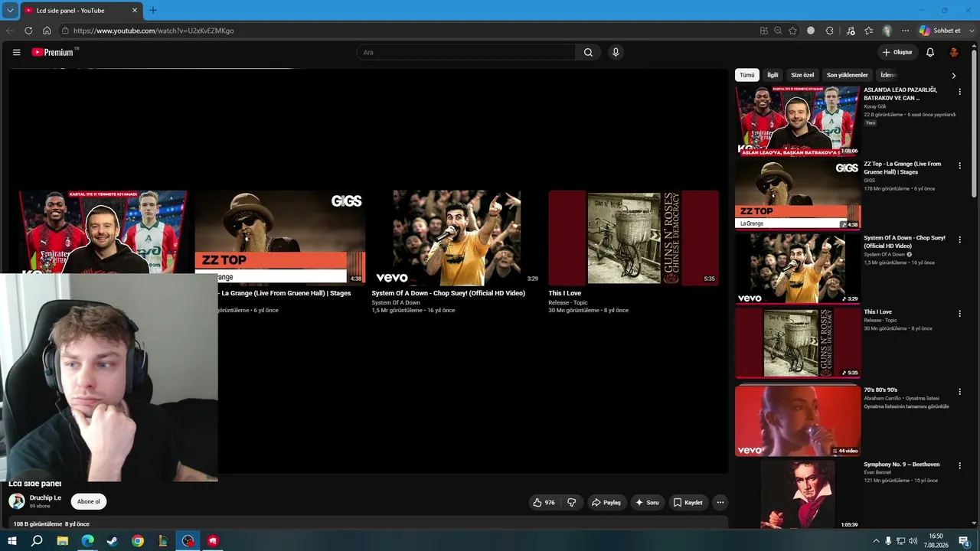This screenshot has width=980, height=551.
Task: Click the YouTube search magnifier button
Action: coord(588,52)
